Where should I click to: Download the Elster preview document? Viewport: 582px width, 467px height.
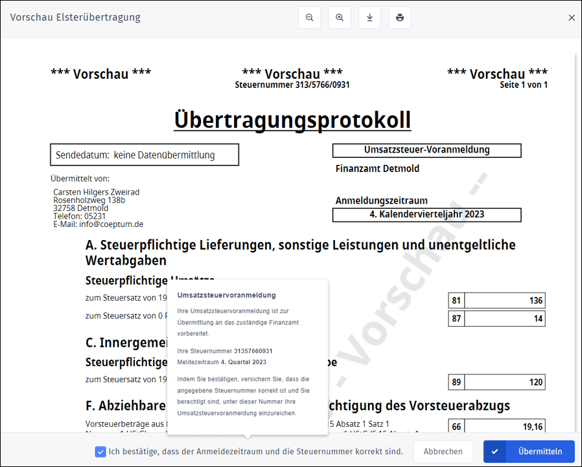click(x=369, y=17)
